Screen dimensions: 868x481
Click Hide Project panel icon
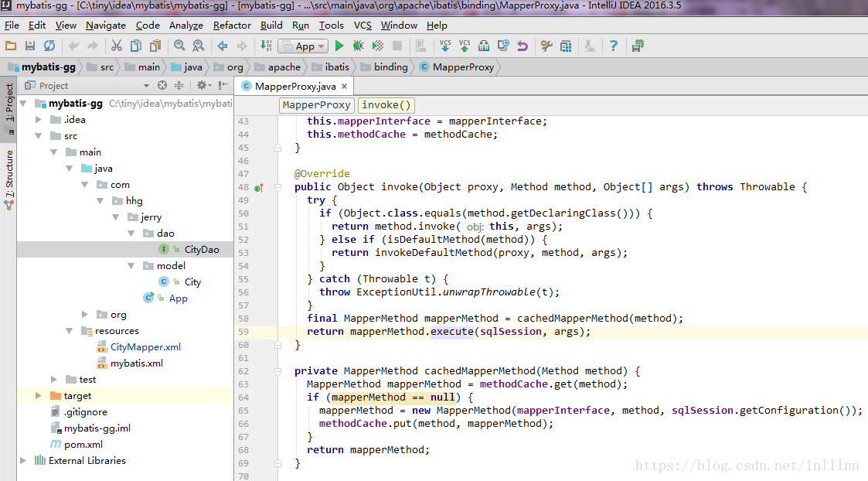(223, 85)
